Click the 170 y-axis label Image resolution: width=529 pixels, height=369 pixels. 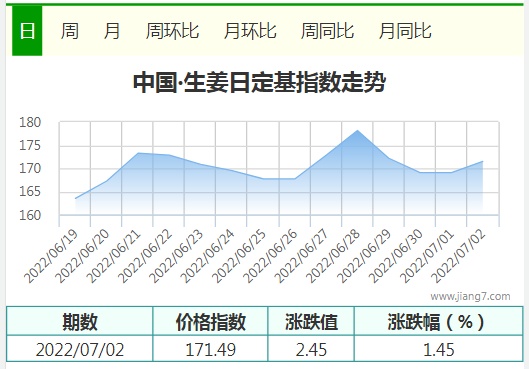(x=30, y=168)
